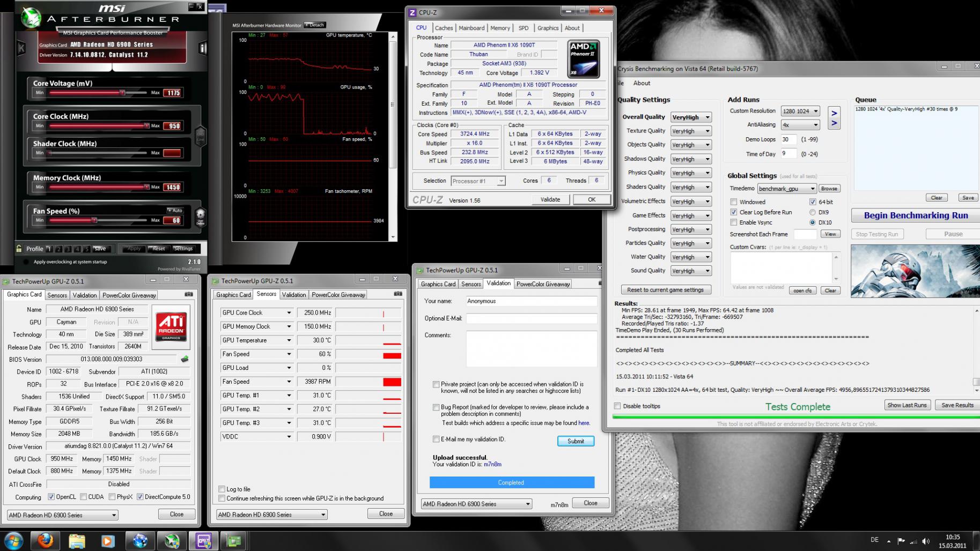This screenshot has height=551, width=980.
Task: Click the add-run double arrow button in Crysis tool
Action: (834, 118)
